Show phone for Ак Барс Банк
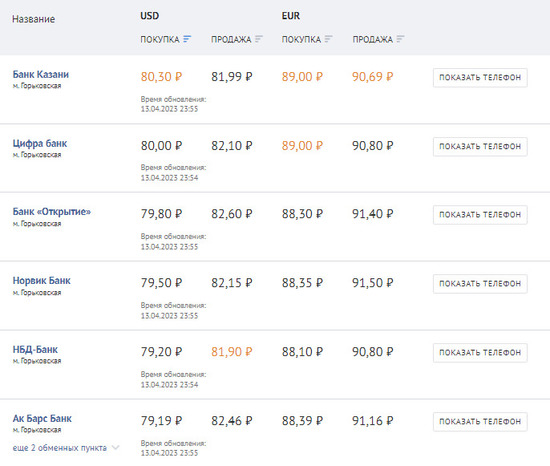The height and width of the screenshot is (466, 550). tap(480, 421)
